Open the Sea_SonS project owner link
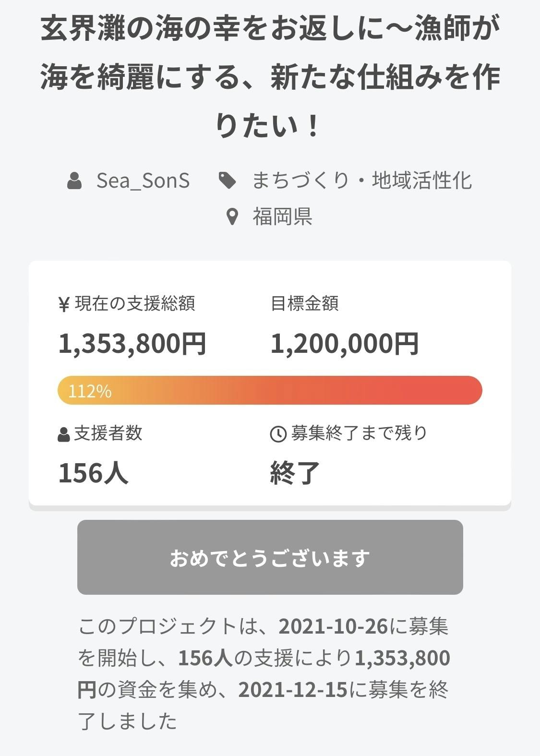Image resolution: width=540 pixels, height=756 pixels. point(143,181)
